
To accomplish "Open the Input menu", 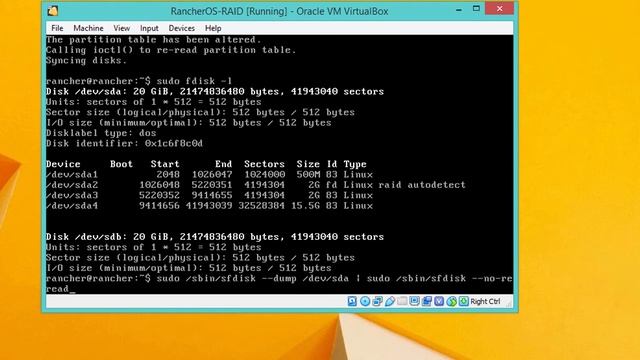I will point(149,28).
